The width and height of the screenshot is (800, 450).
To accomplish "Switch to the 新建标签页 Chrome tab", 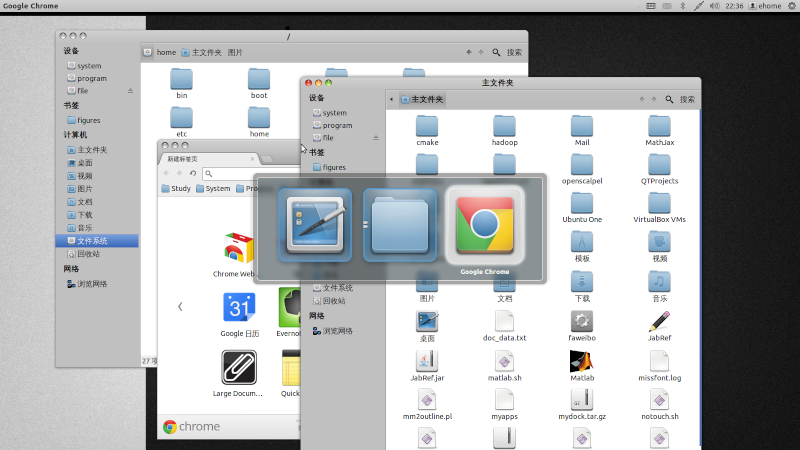I will 210,159.
